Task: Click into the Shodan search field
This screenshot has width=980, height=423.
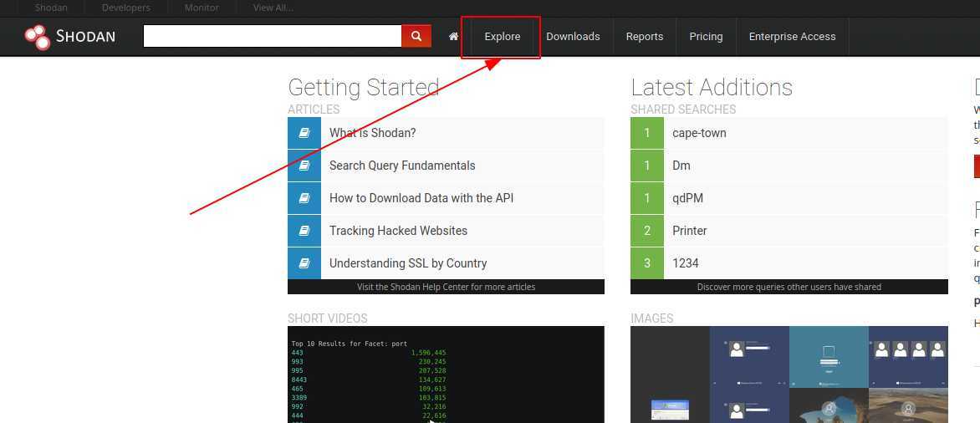Action: [273, 36]
